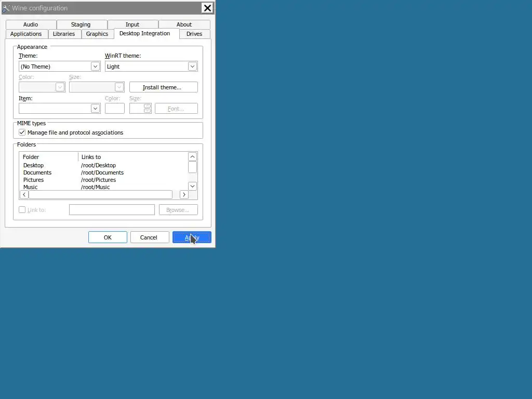Decrease the item Size spinner value
The width and height of the screenshot is (532, 399).
pos(147,111)
